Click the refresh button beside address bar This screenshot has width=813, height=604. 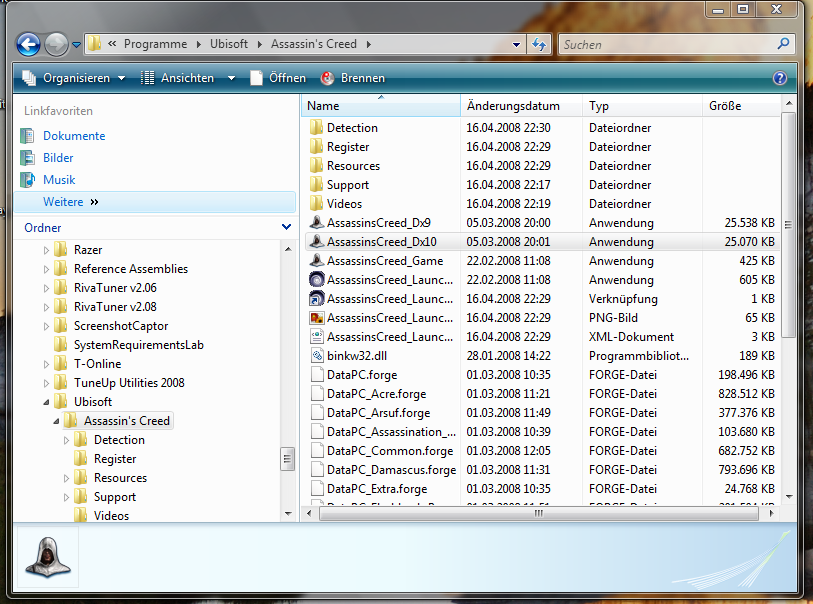[539, 45]
